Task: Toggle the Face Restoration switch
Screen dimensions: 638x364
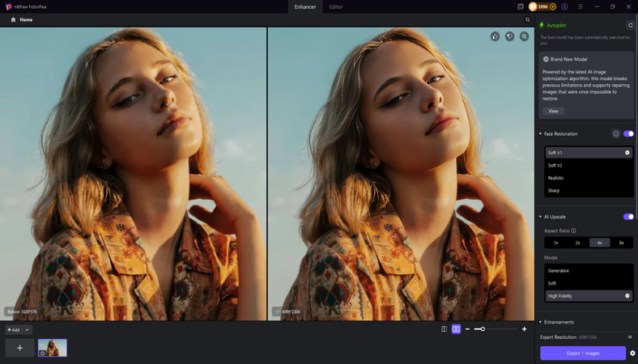Action: coord(628,133)
